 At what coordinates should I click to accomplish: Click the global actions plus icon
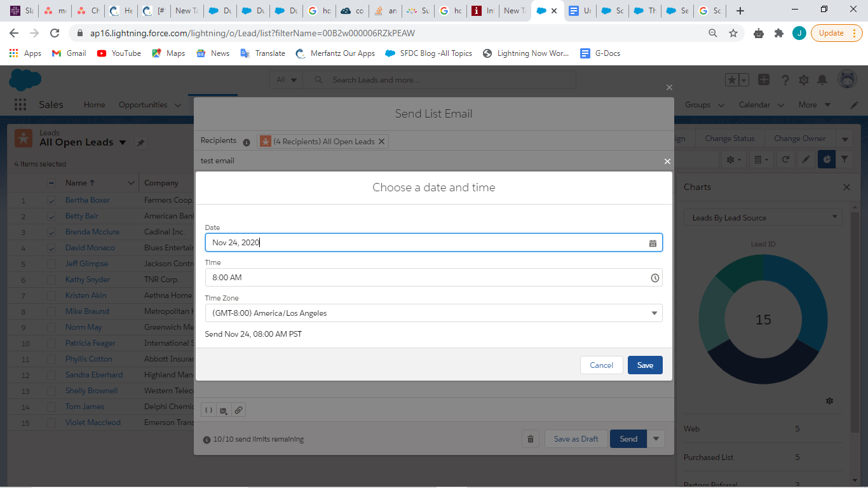point(764,79)
